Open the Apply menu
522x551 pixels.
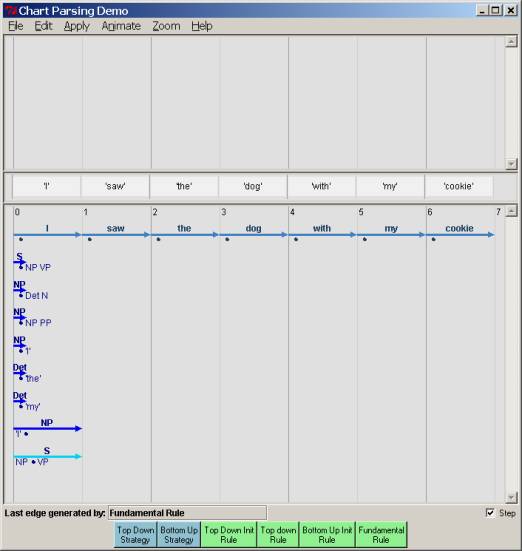point(77,26)
